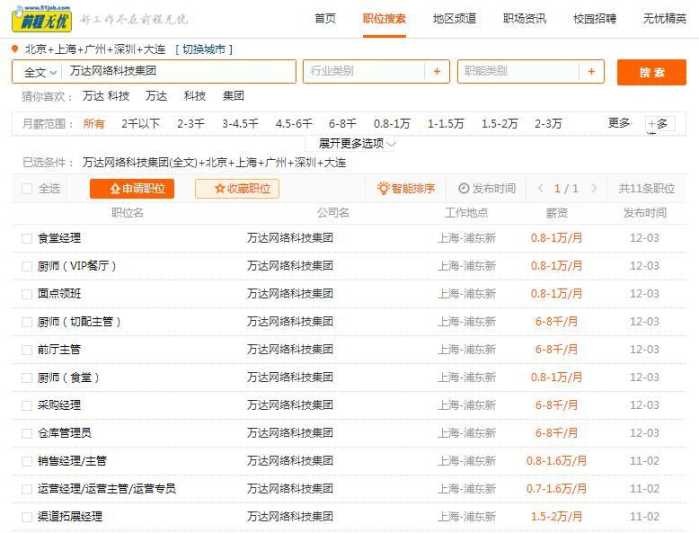The width and height of the screenshot is (699, 533).
Task: Click the keyword search input field
Action: click(x=180, y=71)
